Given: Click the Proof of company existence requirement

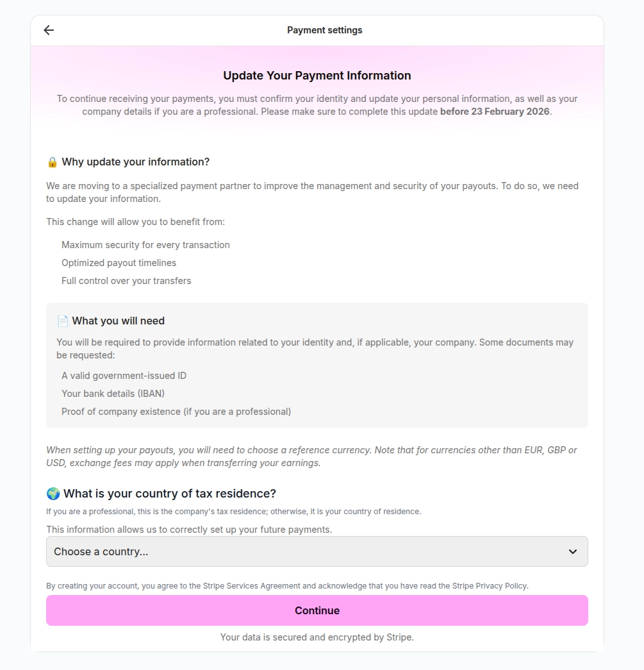Looking at the screenshot, I should coord(176,412).
